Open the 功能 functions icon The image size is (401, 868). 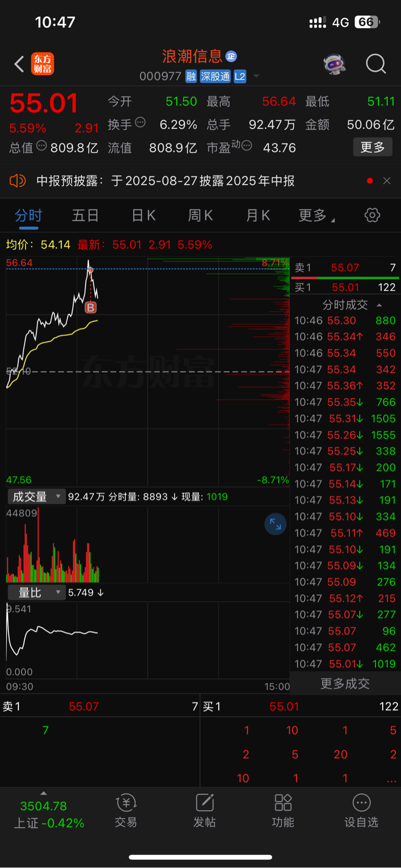pos(283,811)
